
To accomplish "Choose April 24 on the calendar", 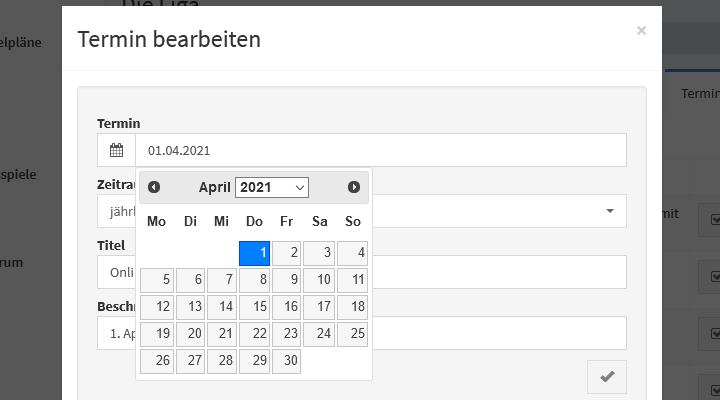I will (x=319, y=334).
